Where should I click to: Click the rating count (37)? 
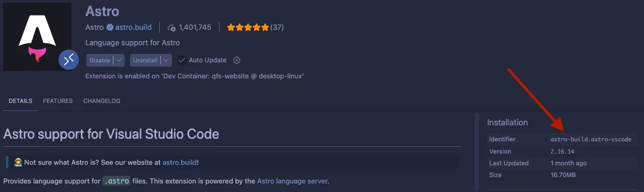[x=277, y=27]
